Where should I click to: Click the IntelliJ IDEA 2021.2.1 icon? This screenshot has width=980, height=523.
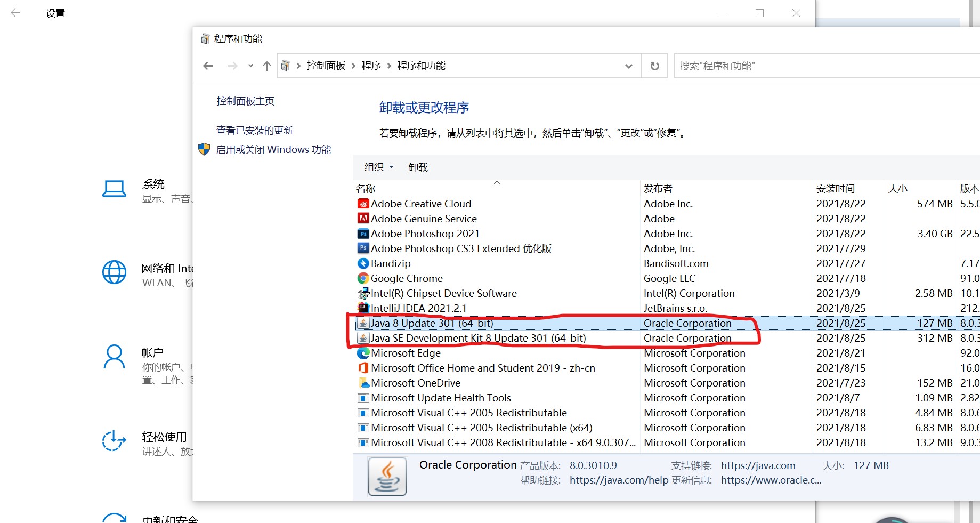coord(363,308)
